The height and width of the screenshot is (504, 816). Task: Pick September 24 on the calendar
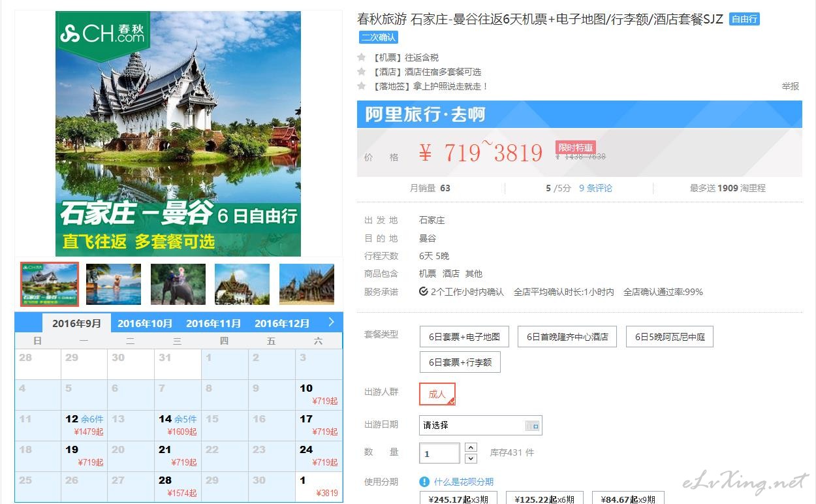[x=319, y=456]
